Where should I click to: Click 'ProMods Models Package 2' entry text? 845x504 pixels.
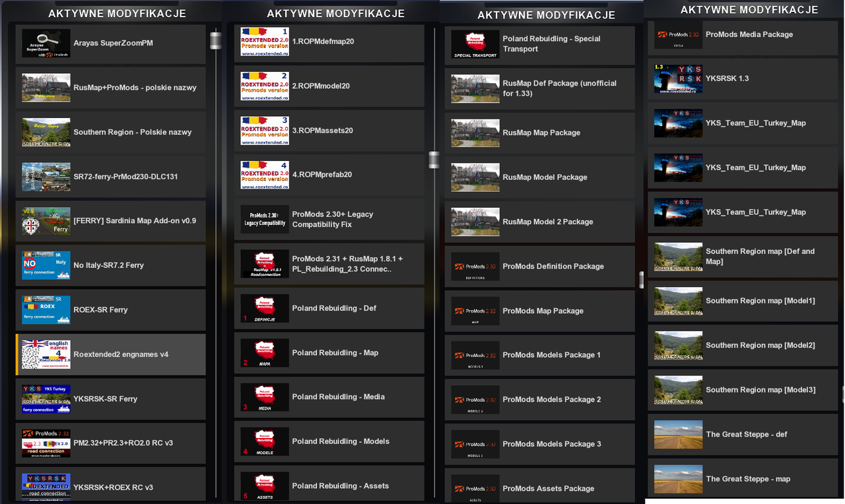click(551, 400)
